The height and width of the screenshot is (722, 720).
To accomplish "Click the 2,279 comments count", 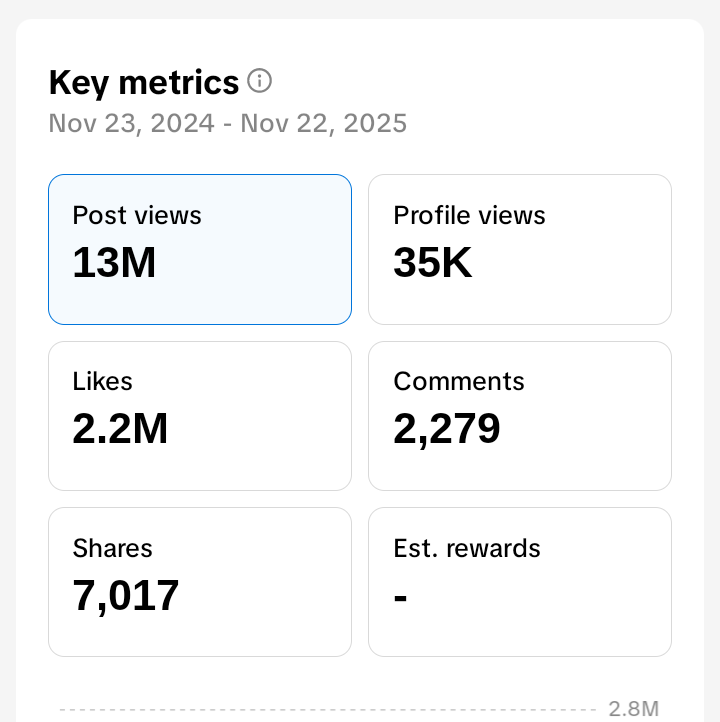I will click(x=446, y=429).
